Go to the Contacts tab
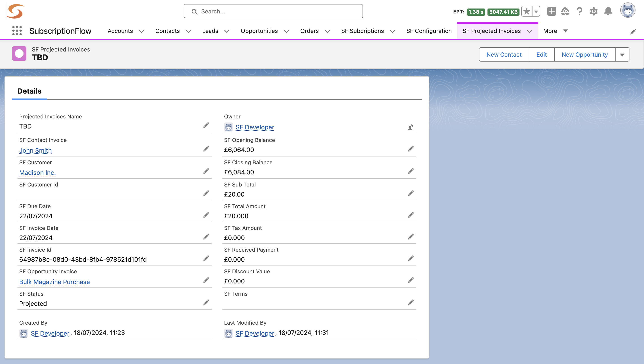This screenshot has width=644, height=364. coord(167,31)
